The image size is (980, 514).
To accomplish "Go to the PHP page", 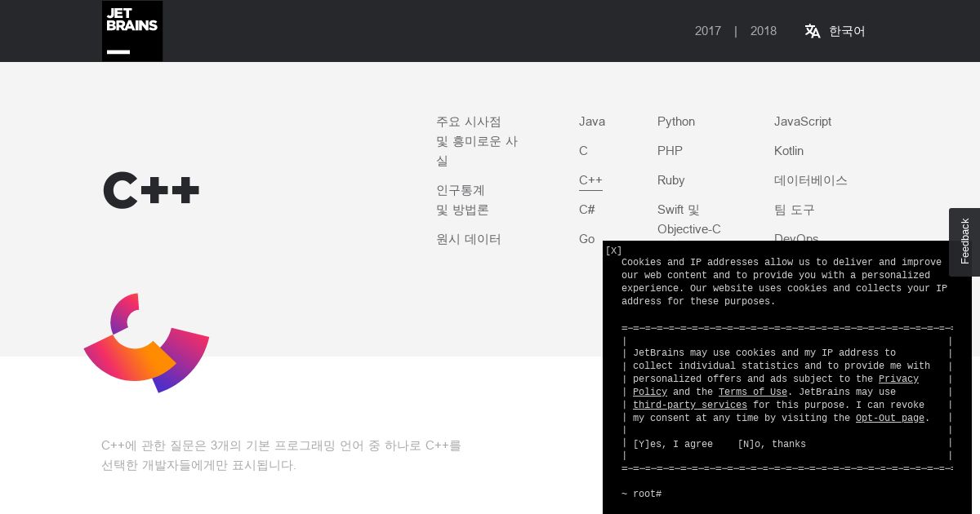I will pyautogui.click(x=670, y=151).
